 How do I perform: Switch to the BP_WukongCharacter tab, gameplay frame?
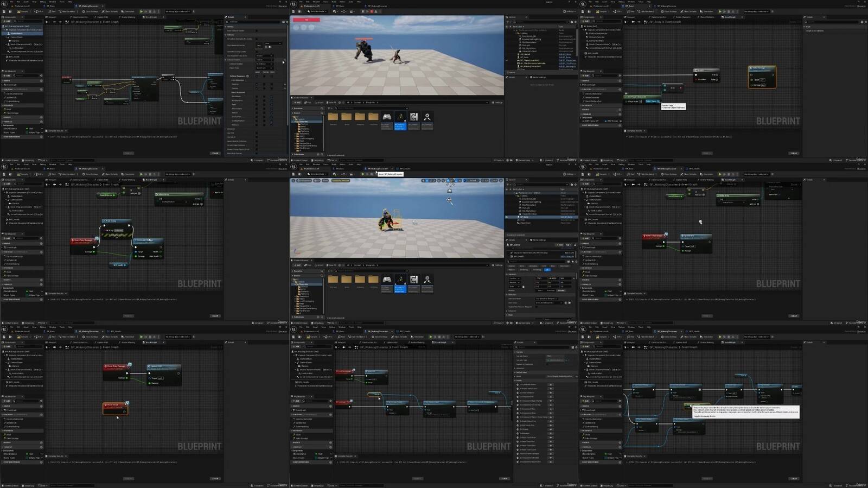[x=377, y=6]
